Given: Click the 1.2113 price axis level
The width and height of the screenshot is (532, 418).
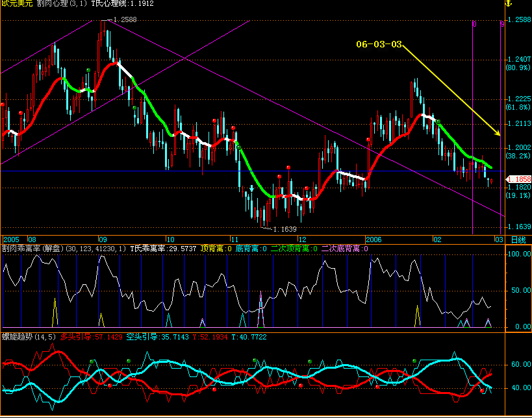Looking at the screenshot, I should [519, 123].
